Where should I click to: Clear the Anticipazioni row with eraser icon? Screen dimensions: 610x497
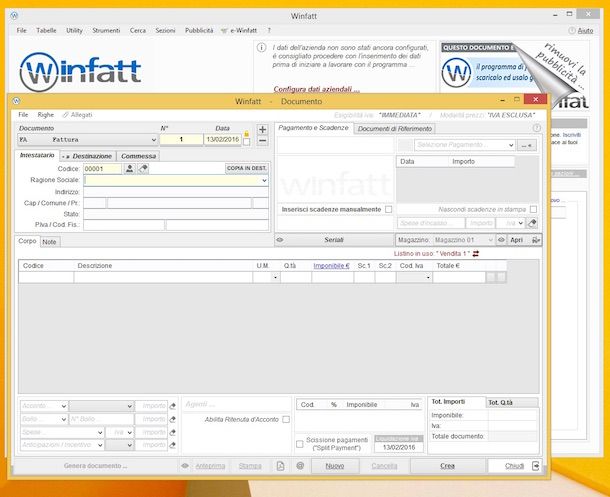(172, 445)
